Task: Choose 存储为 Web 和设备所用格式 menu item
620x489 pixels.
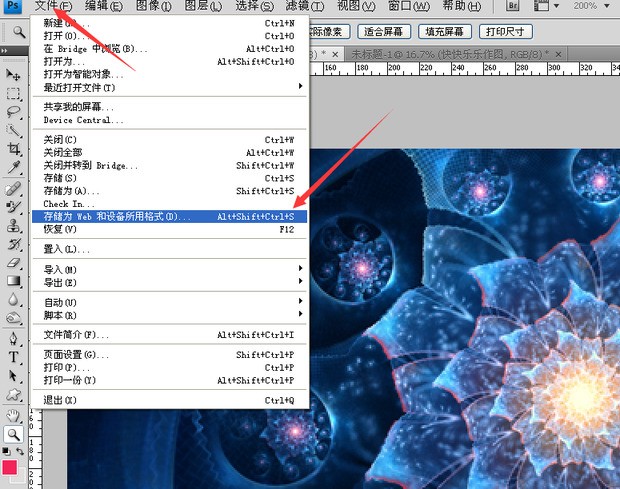Action: [x=116, y=216]
